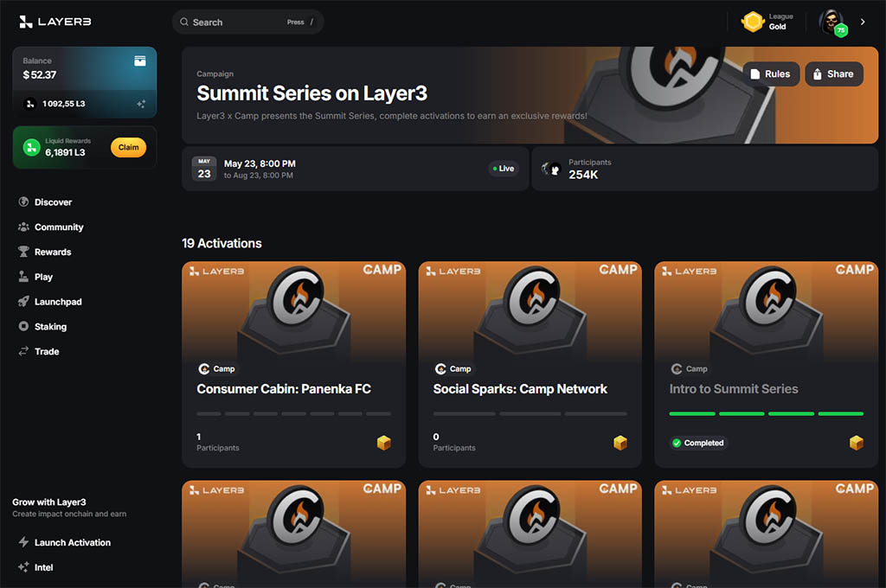886x588 pixels.
Task: Click Camp tag on Consumer Cabin card
Action: pos(217,369)
